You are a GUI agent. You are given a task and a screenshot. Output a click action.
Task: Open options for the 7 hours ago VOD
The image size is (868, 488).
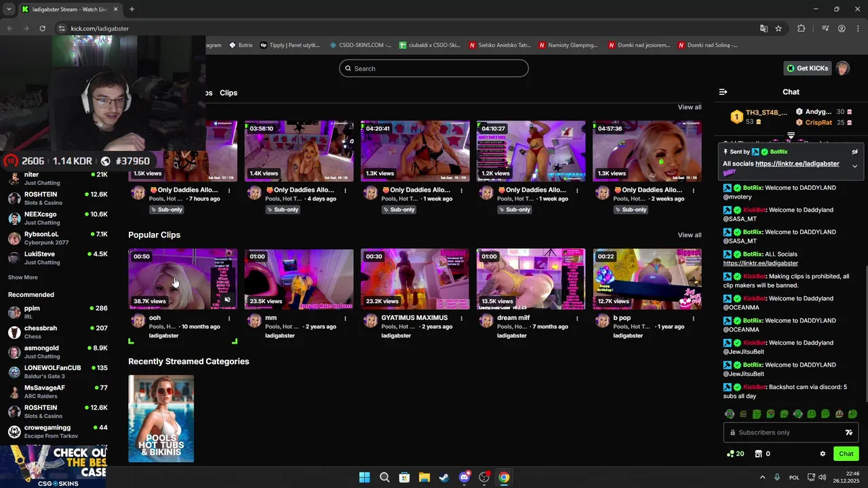pos(229,190)
